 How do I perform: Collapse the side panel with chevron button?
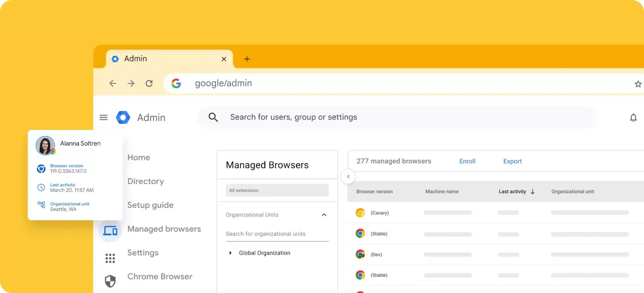tap(348, 176)
